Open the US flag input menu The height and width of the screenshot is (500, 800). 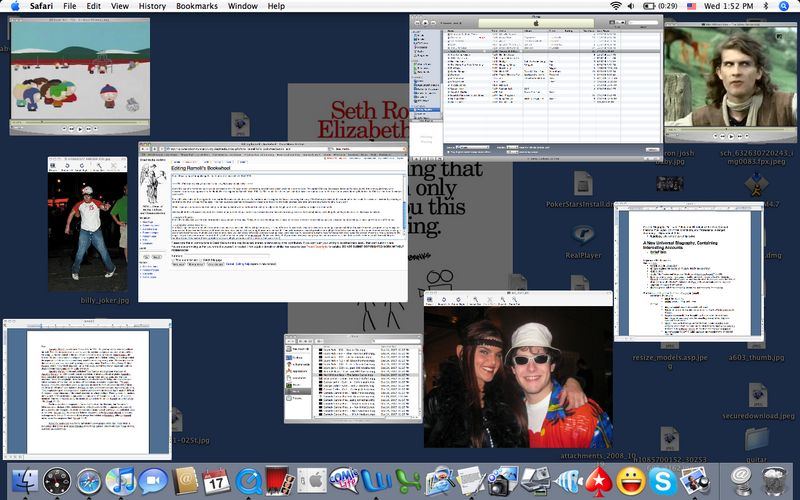coord(691,6)
